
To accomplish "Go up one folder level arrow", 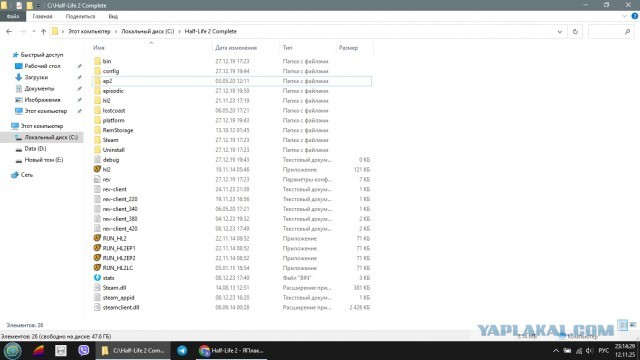I will tap(43, 31).
